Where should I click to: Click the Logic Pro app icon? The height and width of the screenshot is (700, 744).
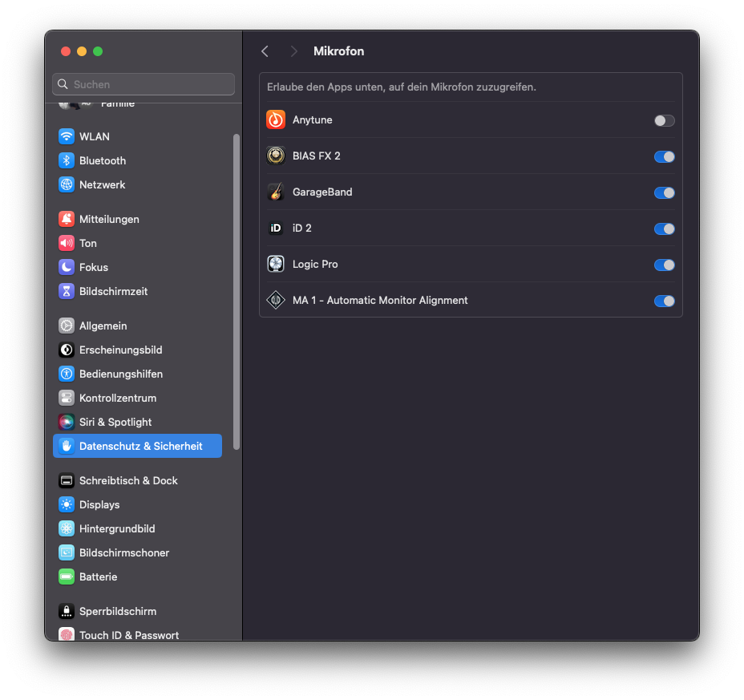point(276,264)
